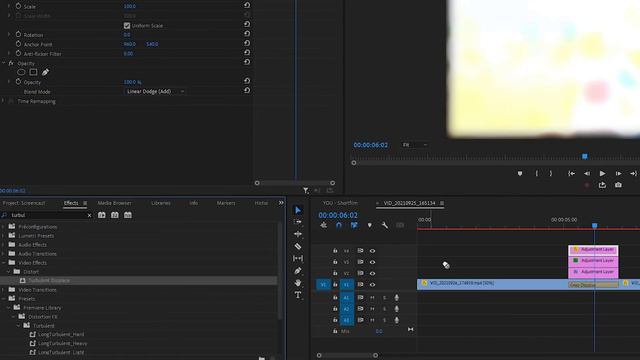640x360 pixels.
Task: Click the nest sequence insert icon in timeline
Action: 324,225
